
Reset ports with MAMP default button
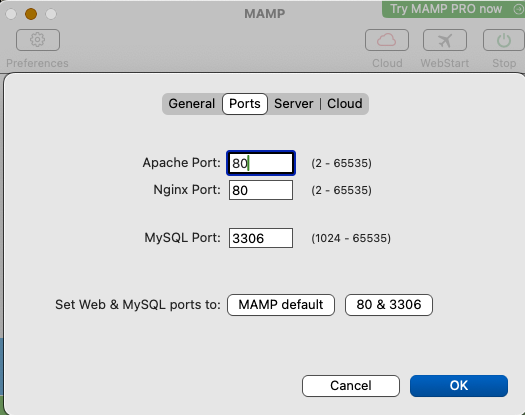click(x=281, y=305)
